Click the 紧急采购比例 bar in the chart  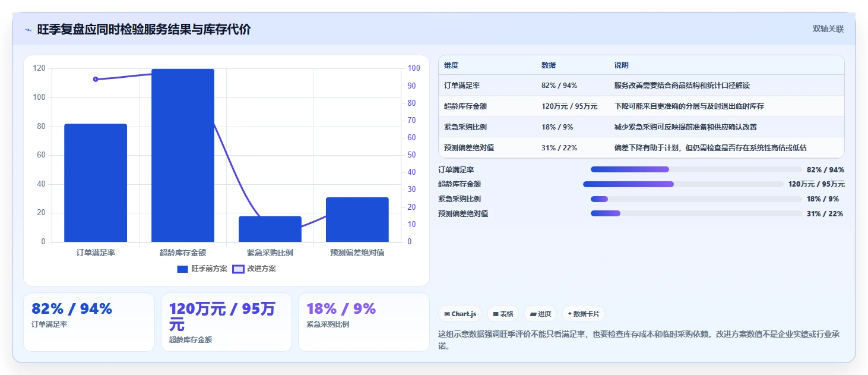click(x=270, y=229)
